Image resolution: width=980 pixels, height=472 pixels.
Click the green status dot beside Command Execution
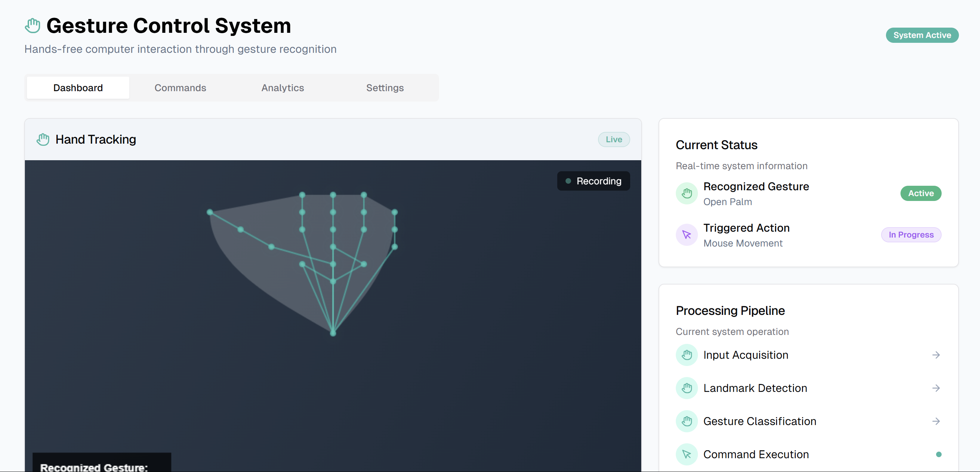939,454
